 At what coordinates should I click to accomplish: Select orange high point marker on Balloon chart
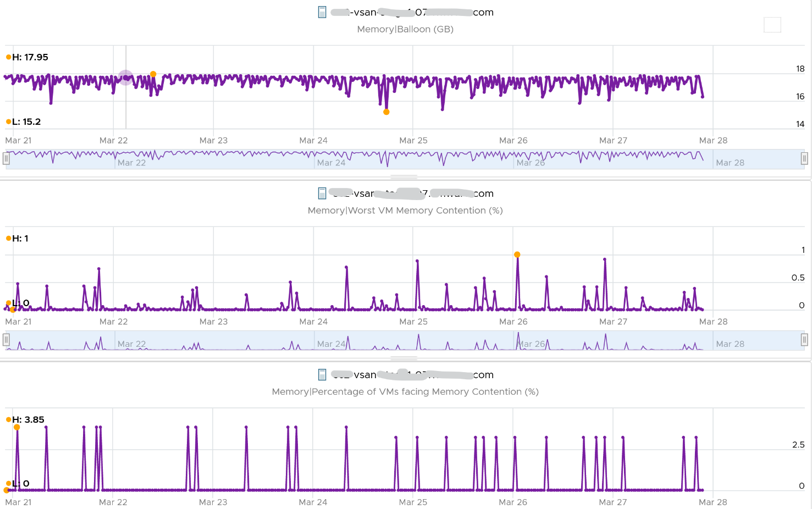[x=153, y=74]
